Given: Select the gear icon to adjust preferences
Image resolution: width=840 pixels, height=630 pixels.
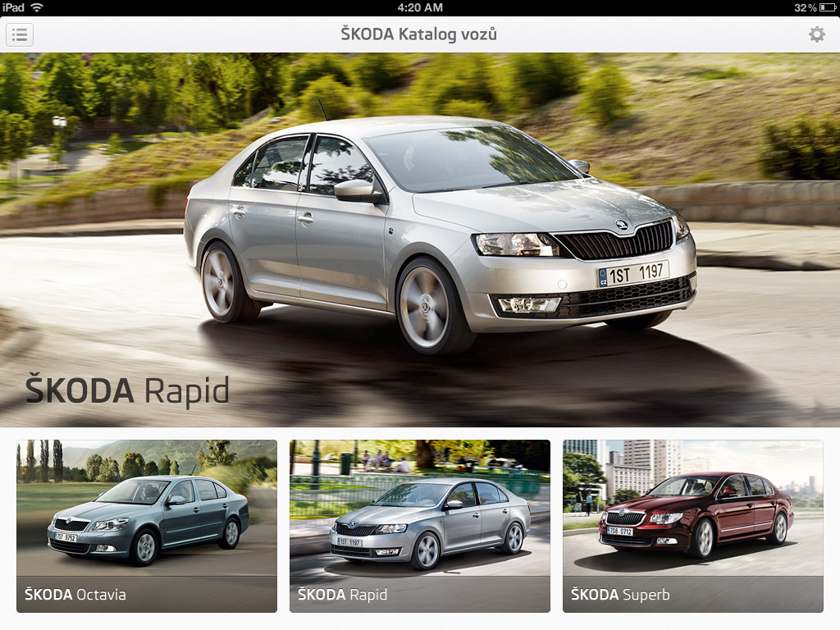Looking at the screenshot, I should click(x=816, y=34).
